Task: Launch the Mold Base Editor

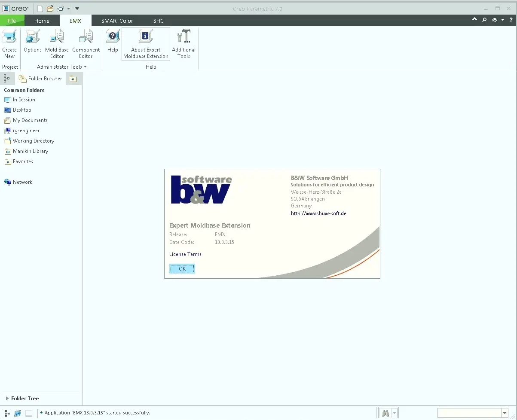Action: point(57,44)
